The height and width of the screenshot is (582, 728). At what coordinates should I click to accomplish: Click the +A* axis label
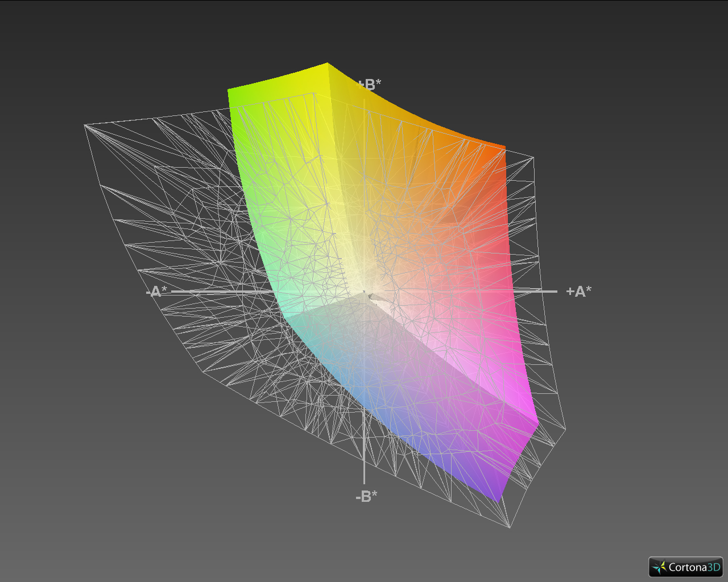tap(578, 292)
